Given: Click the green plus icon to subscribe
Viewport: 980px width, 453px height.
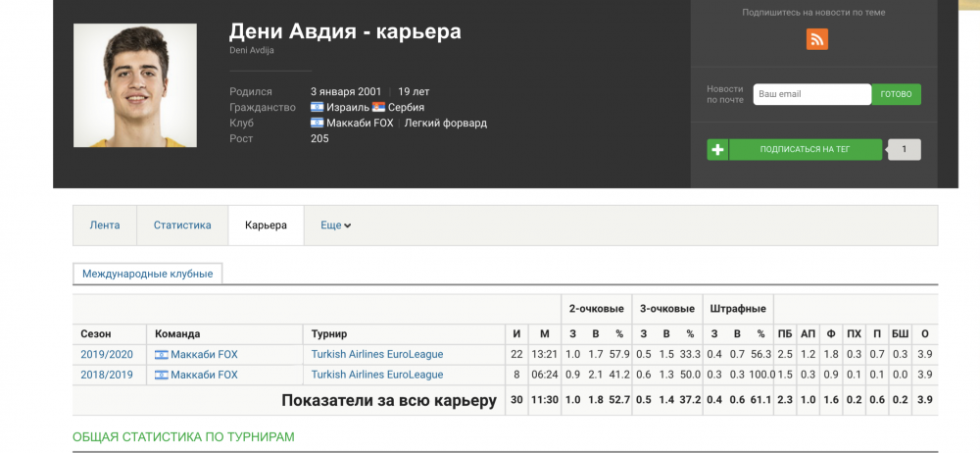Looking at the screenshot, I should [x=717, y=150].
